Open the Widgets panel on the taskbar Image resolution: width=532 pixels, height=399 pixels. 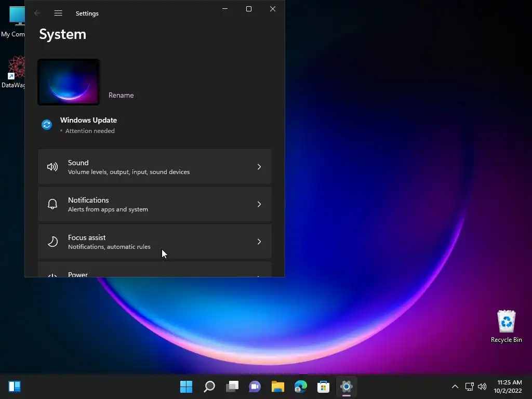15,387
